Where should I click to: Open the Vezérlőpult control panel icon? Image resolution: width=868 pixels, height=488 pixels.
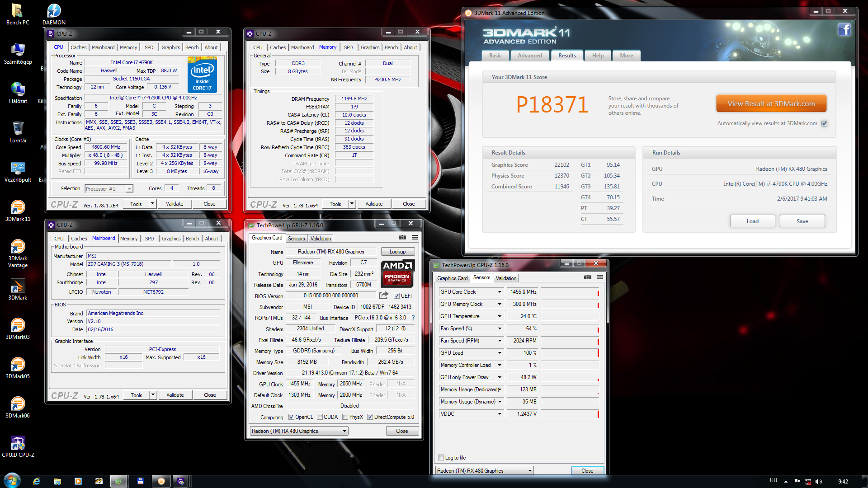click(18, 172)
